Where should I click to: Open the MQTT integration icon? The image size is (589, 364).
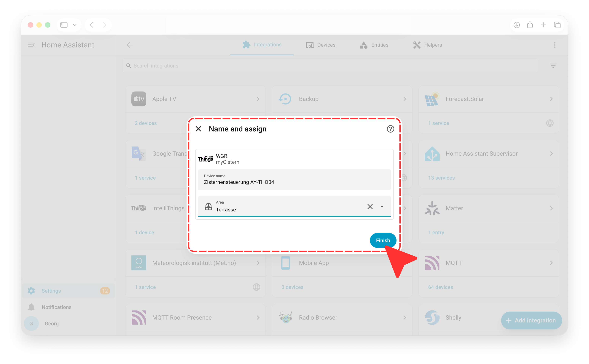click(x=432, y=263)
